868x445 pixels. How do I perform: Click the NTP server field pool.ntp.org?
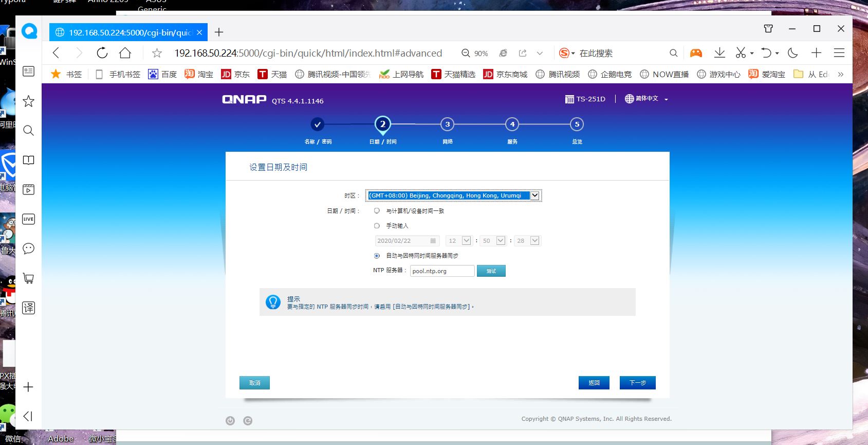tap(442, 271)
